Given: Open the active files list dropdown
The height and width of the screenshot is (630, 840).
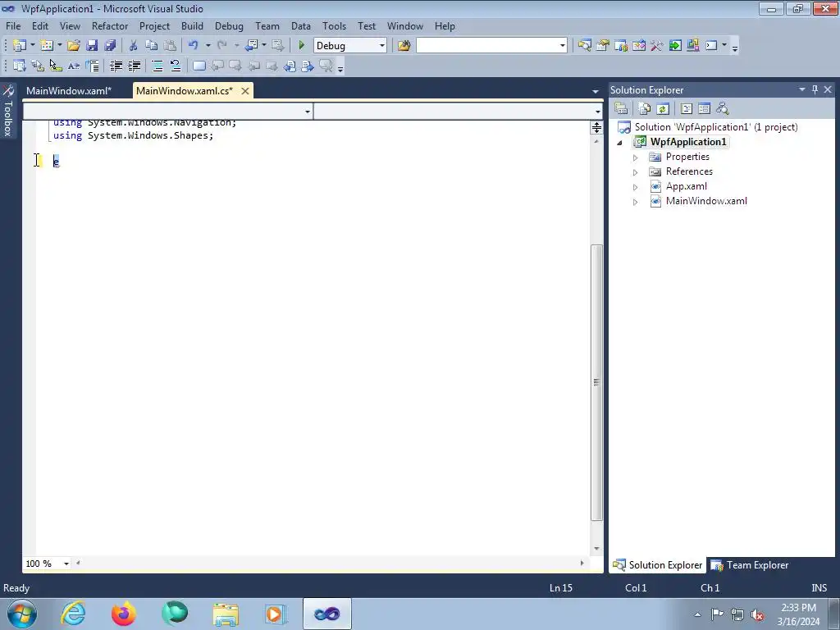Looking at the screenshot, I should (596, 92).
